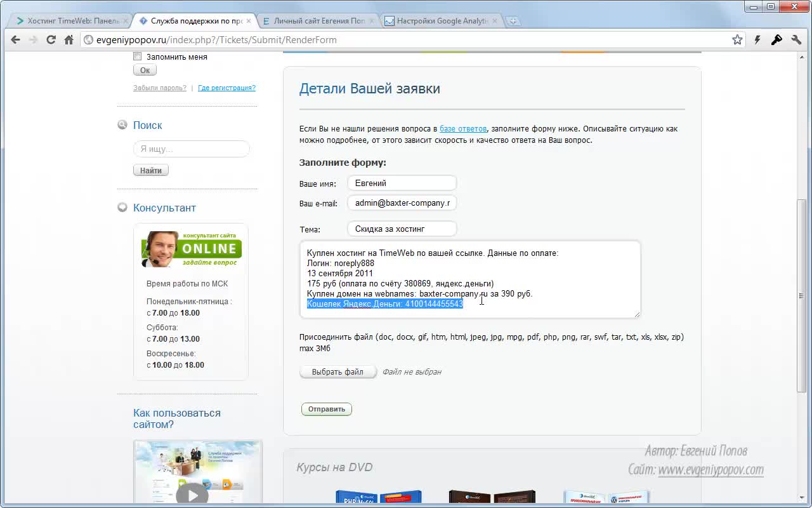Click the browser back arrow
The image size is (812, 508).
tap(15, 40)
